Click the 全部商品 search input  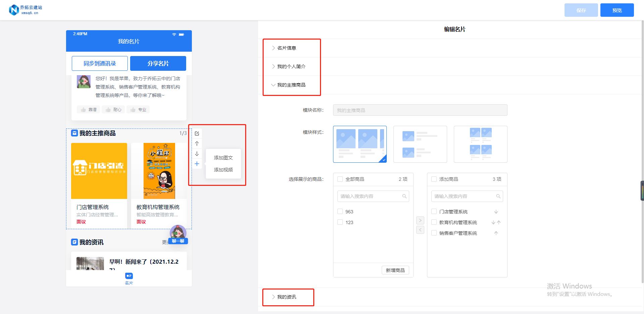[373, 196]
